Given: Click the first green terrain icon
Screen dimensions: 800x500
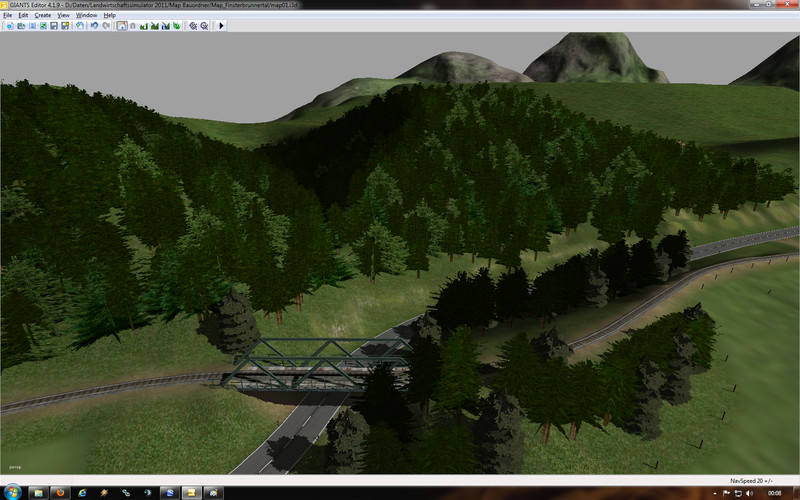Looking at the screenshot, I should point(144,26).
